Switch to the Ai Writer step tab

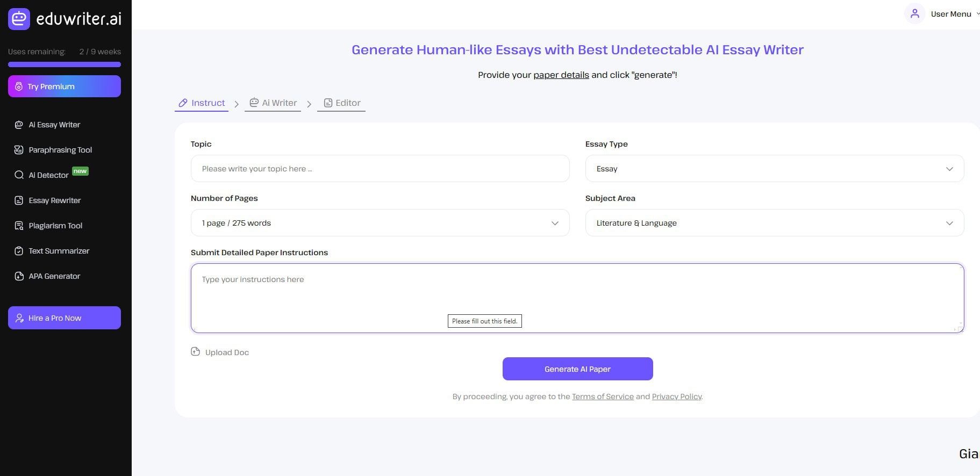click(x=273, y=103)
